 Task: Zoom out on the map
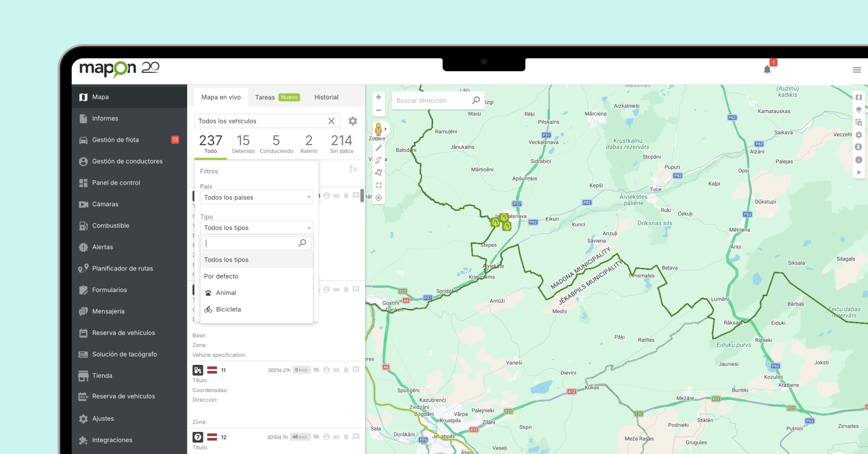pyautogui.click(x=379, y=110)
